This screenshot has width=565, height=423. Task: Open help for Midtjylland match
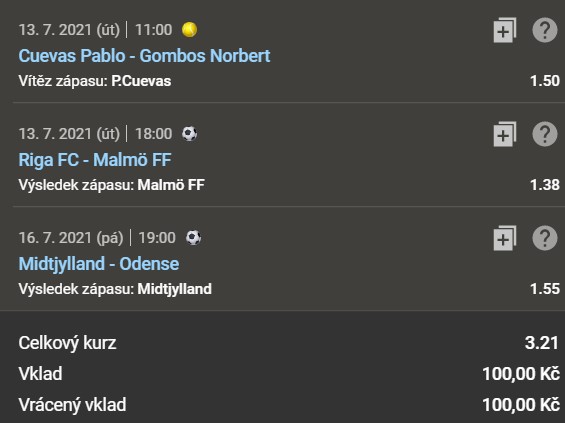tap(545, 238)
